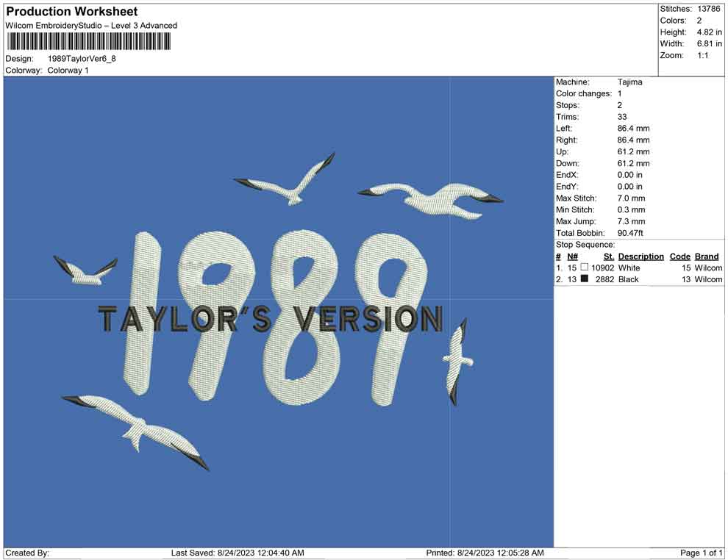Click the 'Brand' column header

pyautogui.click(x=707, y=256)
